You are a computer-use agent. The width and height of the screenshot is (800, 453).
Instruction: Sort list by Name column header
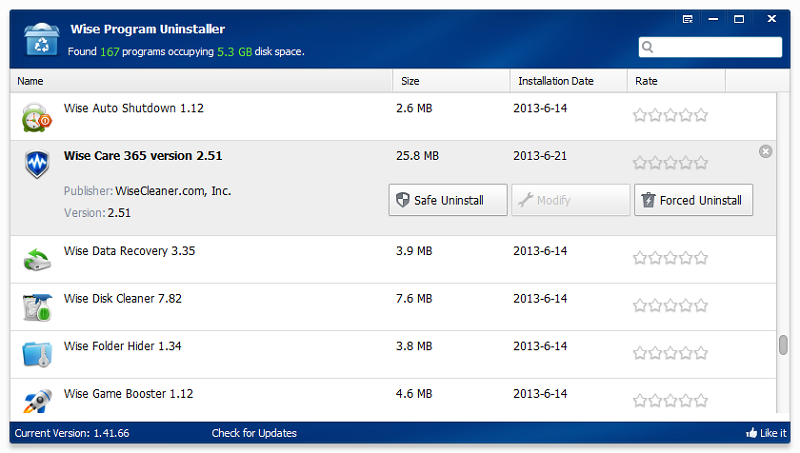30,81
